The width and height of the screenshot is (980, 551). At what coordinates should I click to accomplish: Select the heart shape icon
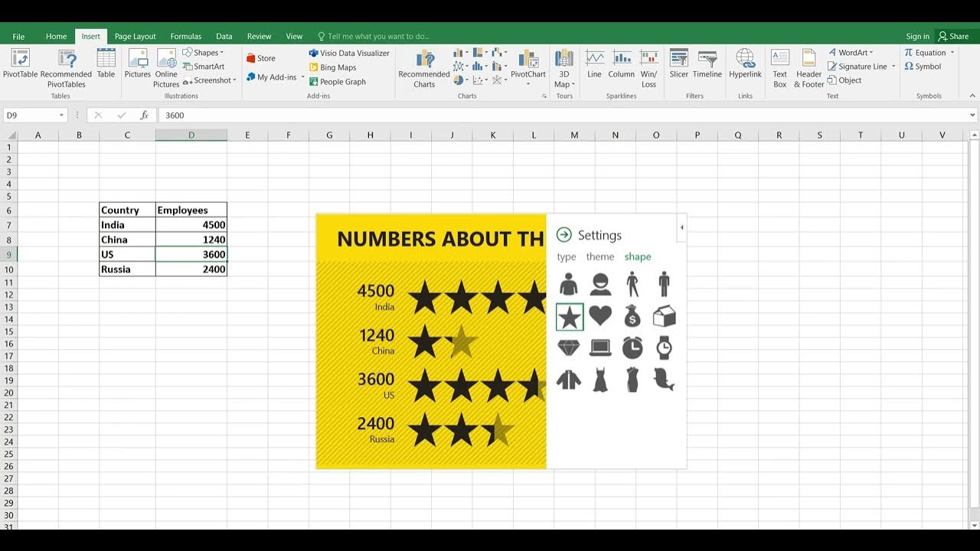tap(600, 316)
